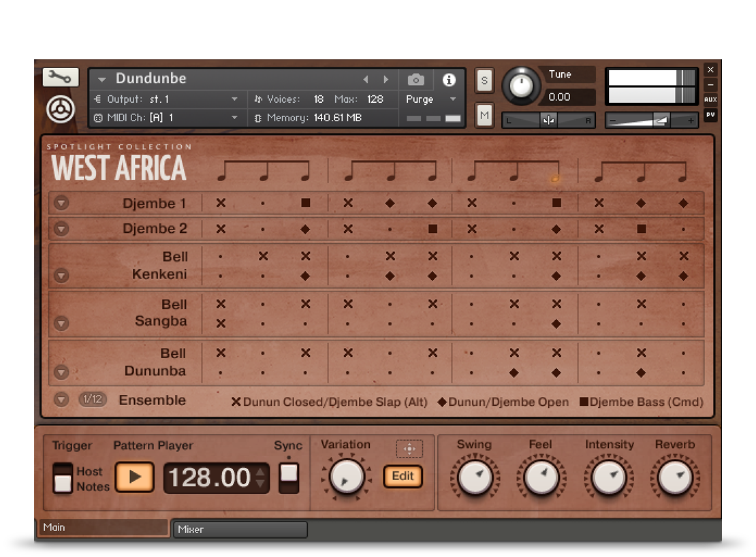The image size is (756, 557).
Task: Open the AUX sends panel
Action: (x=710, y=99)
